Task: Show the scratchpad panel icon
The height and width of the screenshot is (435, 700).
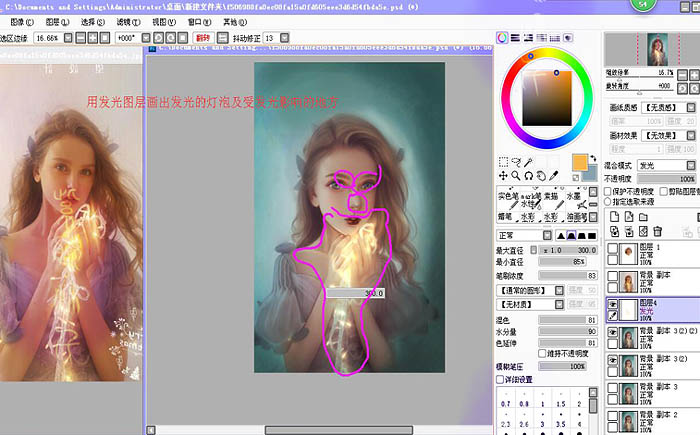Action: point(568,38)
